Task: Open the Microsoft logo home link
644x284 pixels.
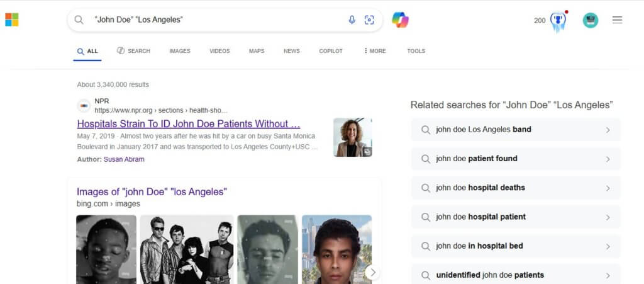Action: click(x=12, y=20)
